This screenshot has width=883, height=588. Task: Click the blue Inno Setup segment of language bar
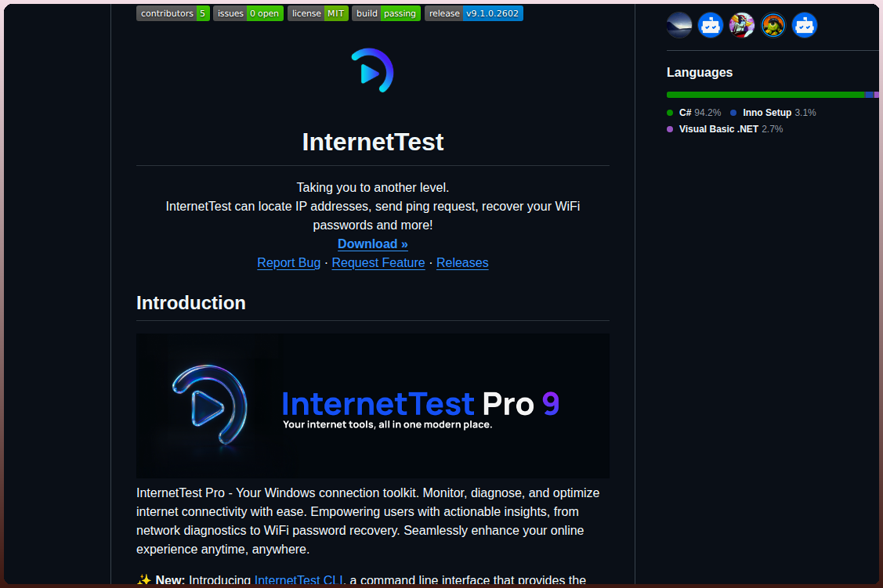click(x=869, y=95)
